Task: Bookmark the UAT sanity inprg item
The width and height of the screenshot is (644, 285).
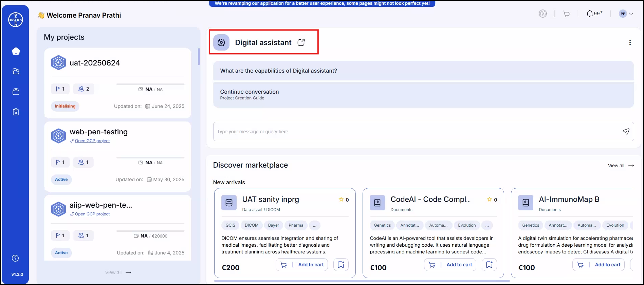Action: (341, 265)
